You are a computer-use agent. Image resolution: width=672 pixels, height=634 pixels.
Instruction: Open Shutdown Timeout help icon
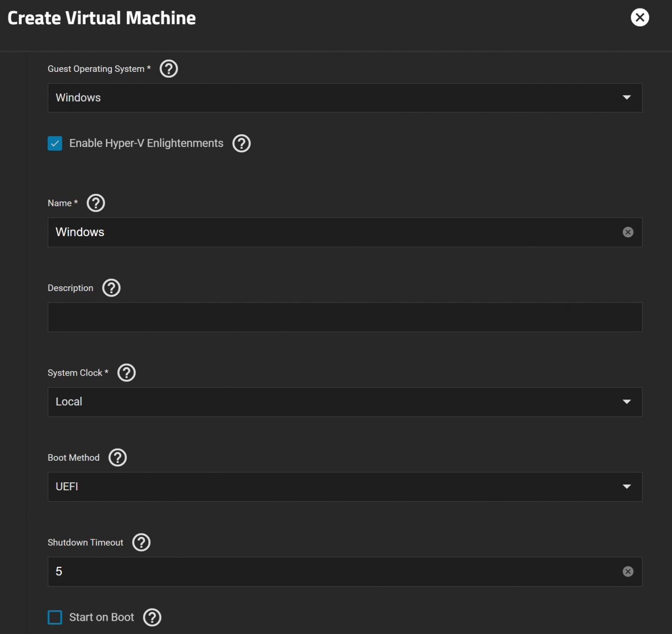(141, 542)
